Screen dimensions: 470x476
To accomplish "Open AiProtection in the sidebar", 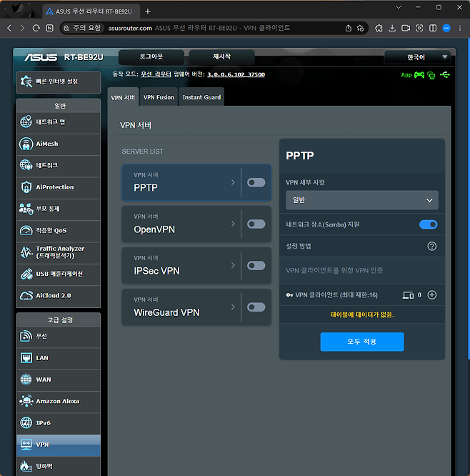I will click(58, 187).
